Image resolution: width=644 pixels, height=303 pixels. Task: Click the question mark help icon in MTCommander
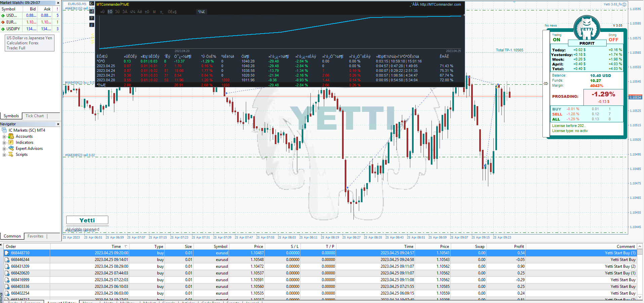coord(92,18)
